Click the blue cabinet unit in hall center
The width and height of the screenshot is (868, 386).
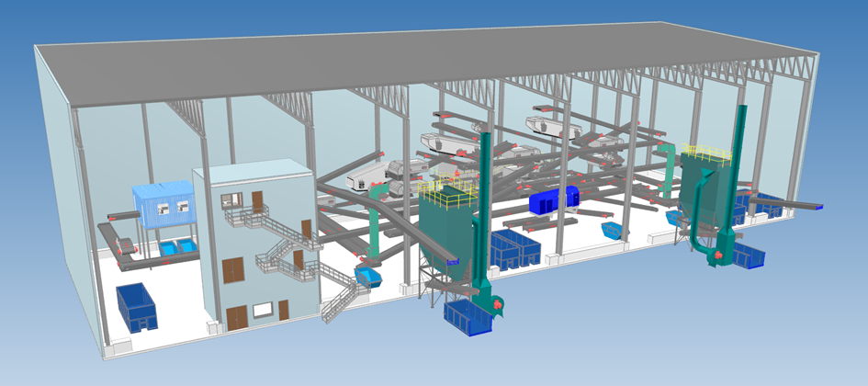click(x=554, y=199)
